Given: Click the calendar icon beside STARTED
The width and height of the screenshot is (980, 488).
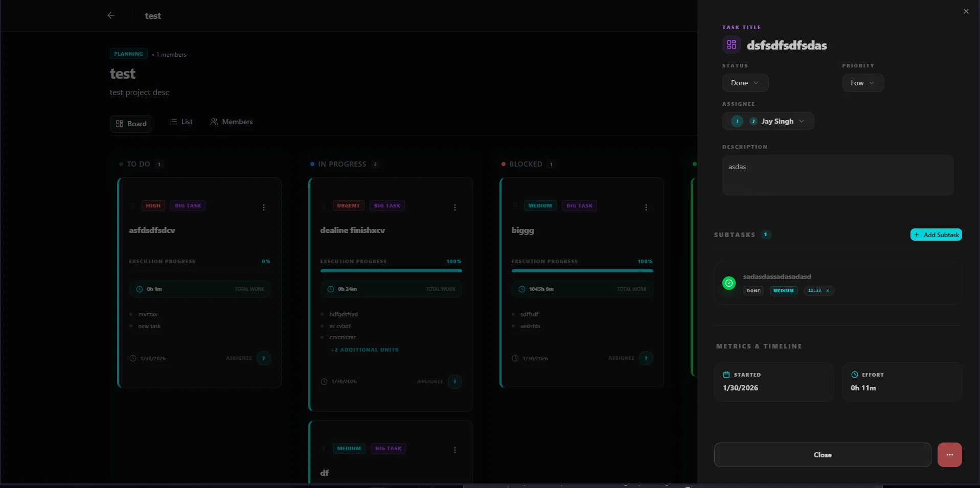Looking at the screenshot, I should (726, 375).
